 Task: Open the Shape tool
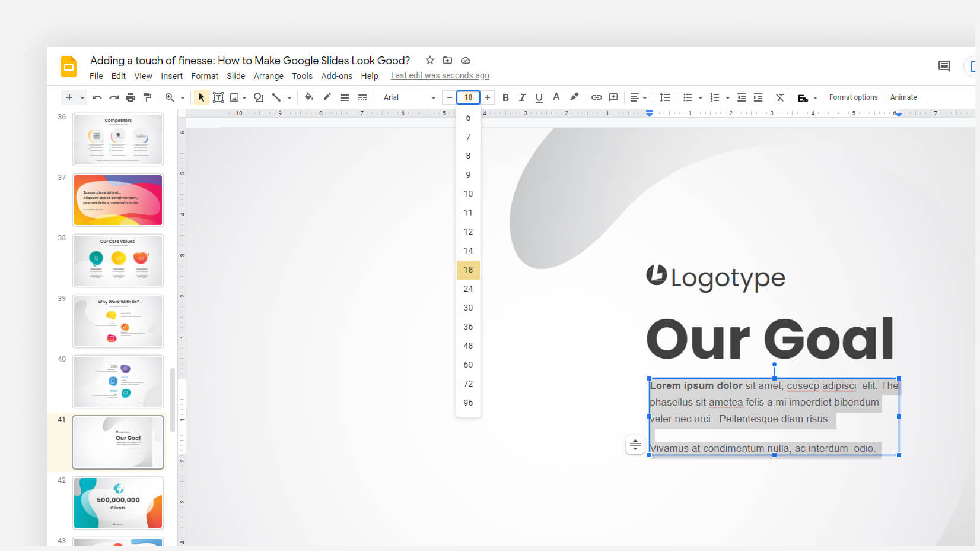(x=258, y=97)
